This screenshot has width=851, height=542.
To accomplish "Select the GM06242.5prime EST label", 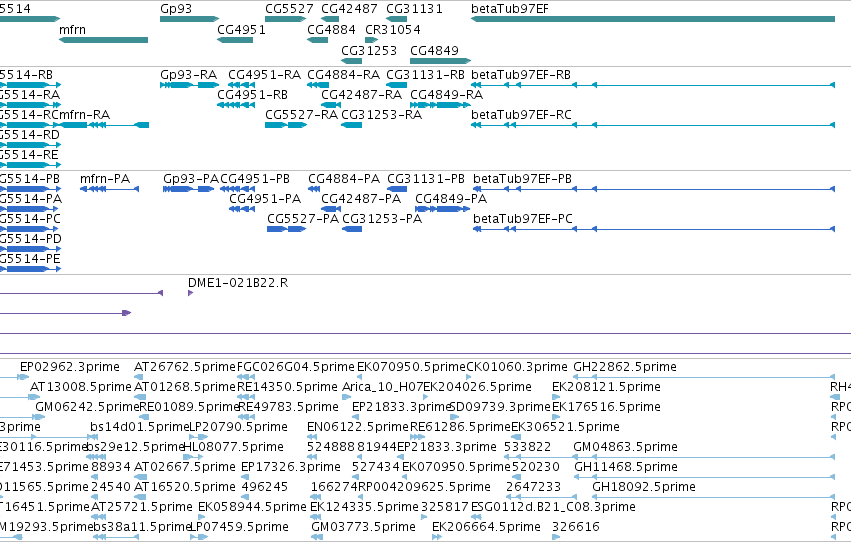I will click(x=87, y=407).
